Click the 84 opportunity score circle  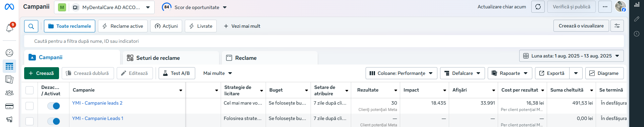click(167, 7)
